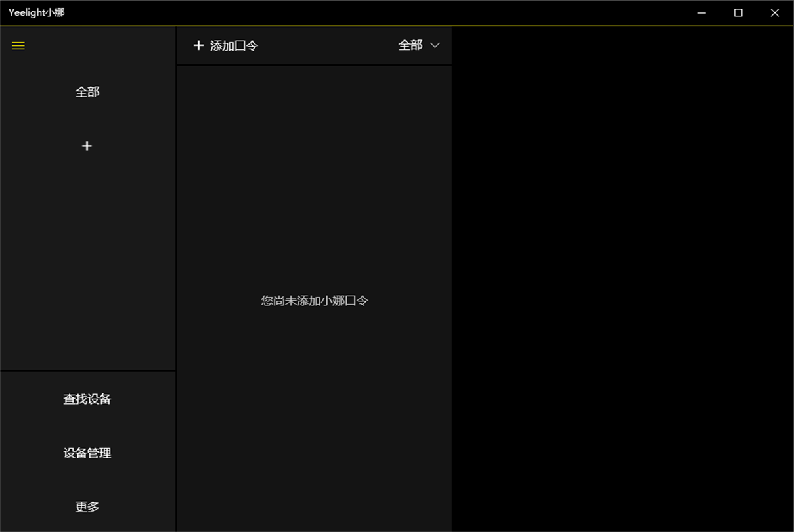Click 添加口令 to add a command

coord(225,45)
